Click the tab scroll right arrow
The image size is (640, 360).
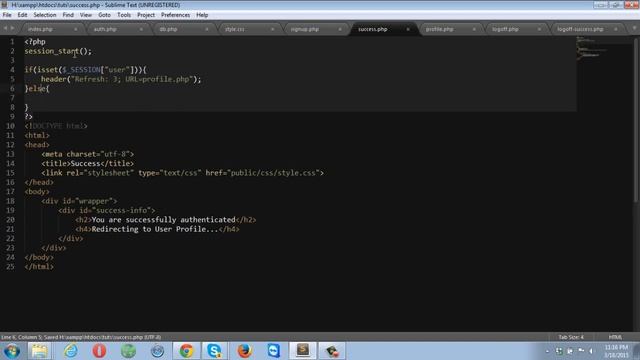(12, 28)
